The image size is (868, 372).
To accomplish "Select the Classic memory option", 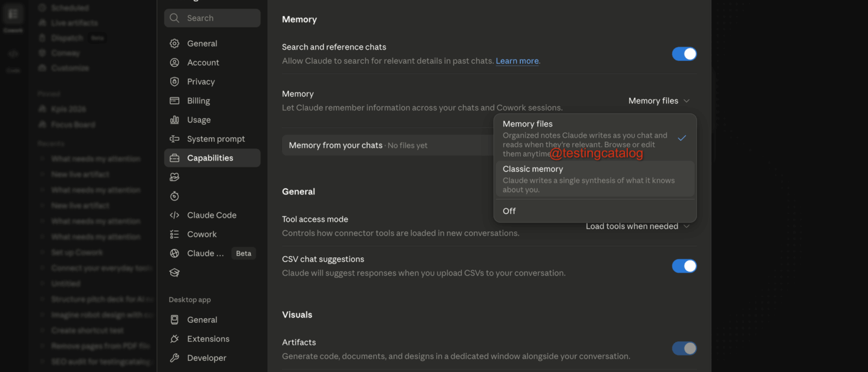I will click(595, 179).
